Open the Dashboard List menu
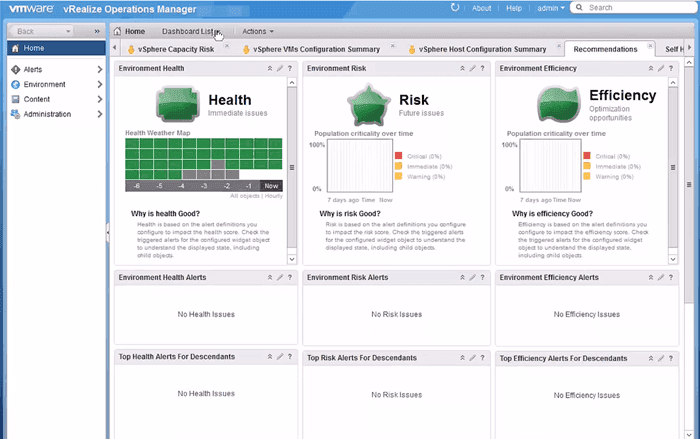The height and width of the screenshot is (439, 700). tap(191, 31)
